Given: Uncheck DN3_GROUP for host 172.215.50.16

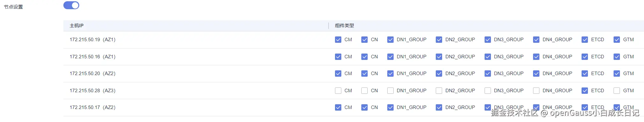Looking at the screenshot, I should coord(488,57).
